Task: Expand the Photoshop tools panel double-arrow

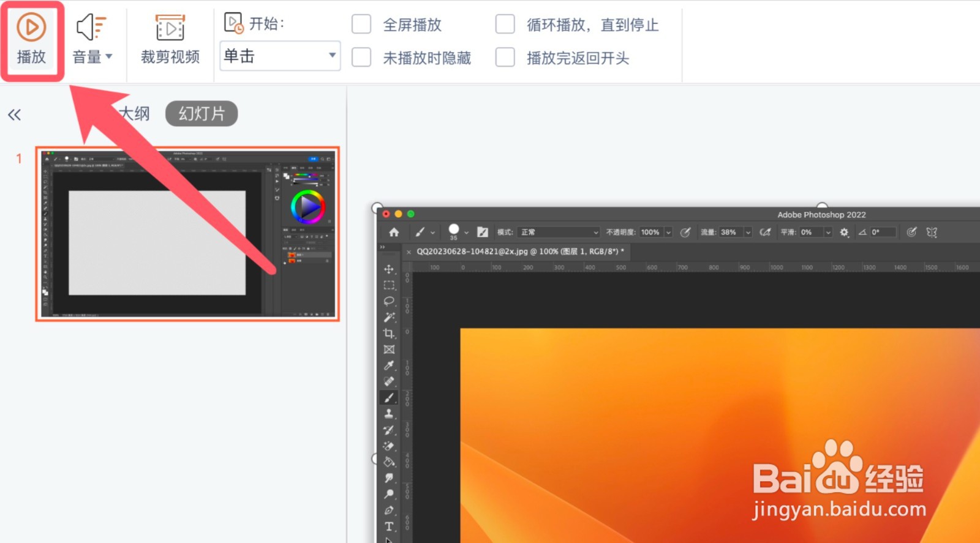Action: (x=382, y=247)
